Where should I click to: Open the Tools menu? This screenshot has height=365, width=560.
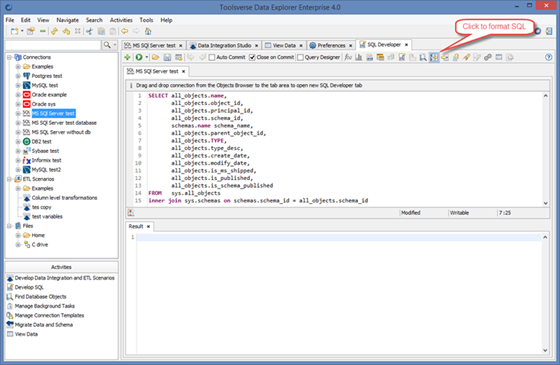(146, 20)
